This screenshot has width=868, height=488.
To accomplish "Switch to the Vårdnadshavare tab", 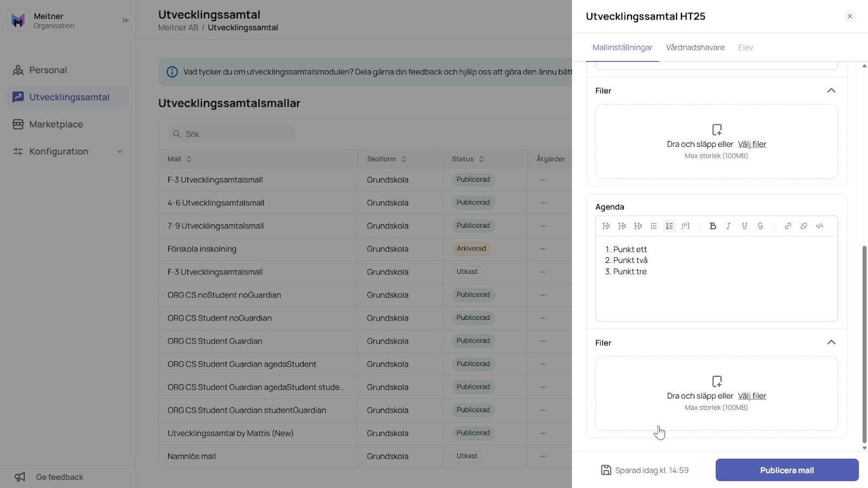I will (x=695, y=47).
